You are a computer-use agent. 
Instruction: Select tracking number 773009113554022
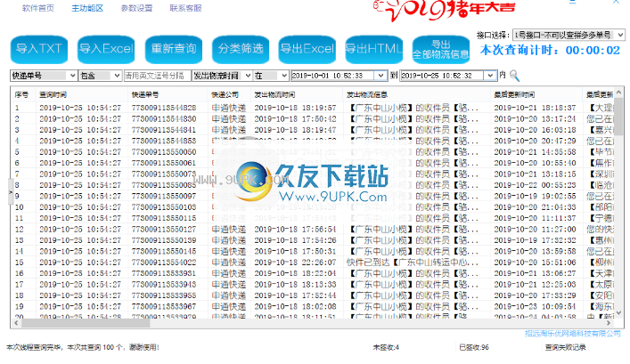click(164, 262)
